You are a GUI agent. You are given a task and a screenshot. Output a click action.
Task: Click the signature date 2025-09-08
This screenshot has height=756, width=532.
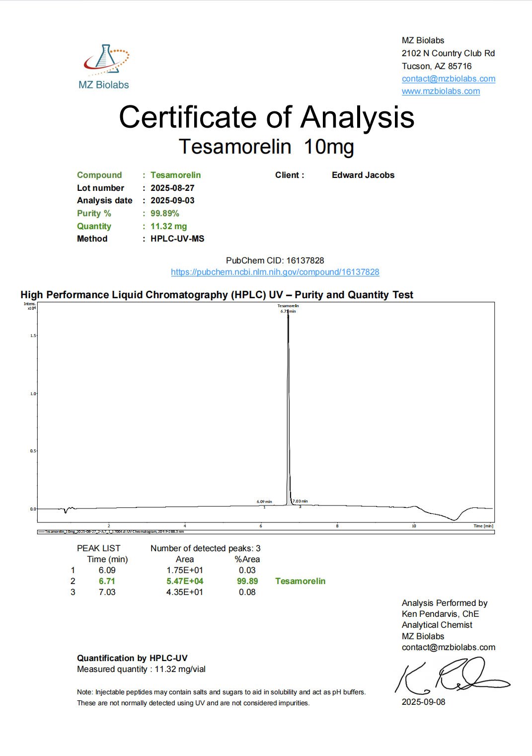click(x=423, y=702)
